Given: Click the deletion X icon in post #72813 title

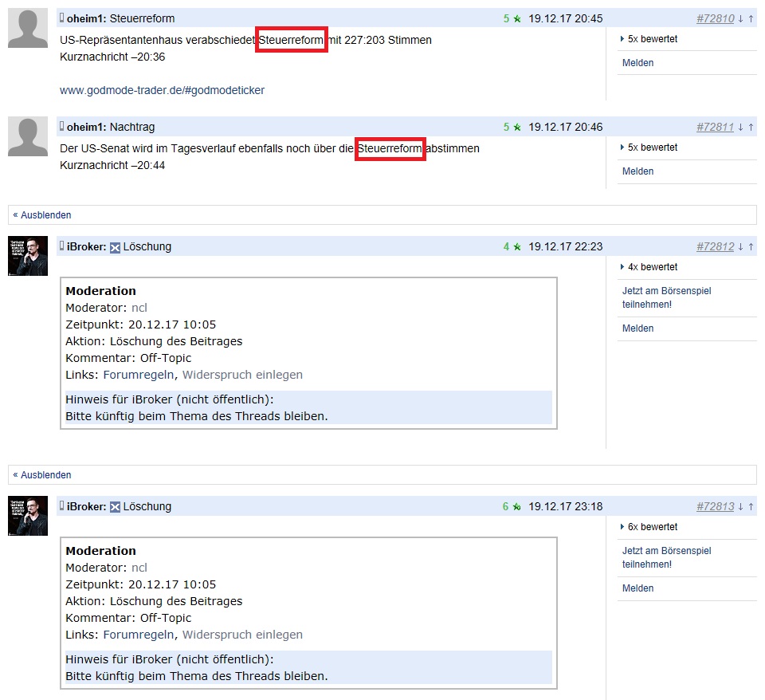Looking at the screenshot, I should [115, 507].
